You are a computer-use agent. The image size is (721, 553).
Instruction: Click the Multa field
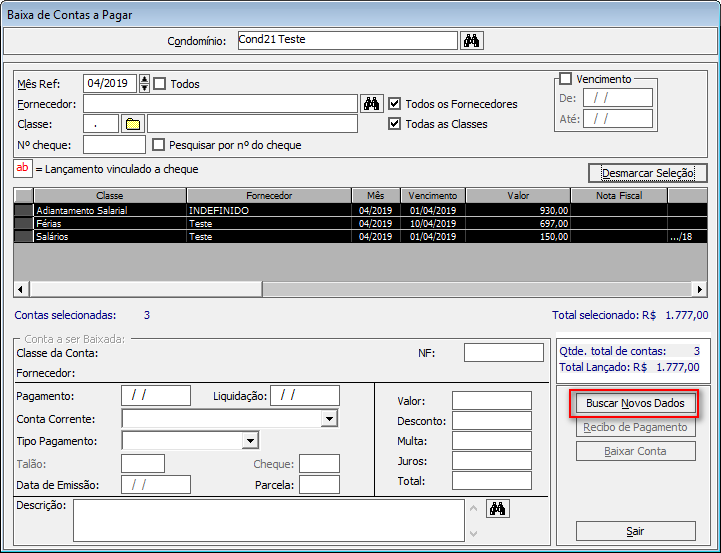tap(492, 441)
